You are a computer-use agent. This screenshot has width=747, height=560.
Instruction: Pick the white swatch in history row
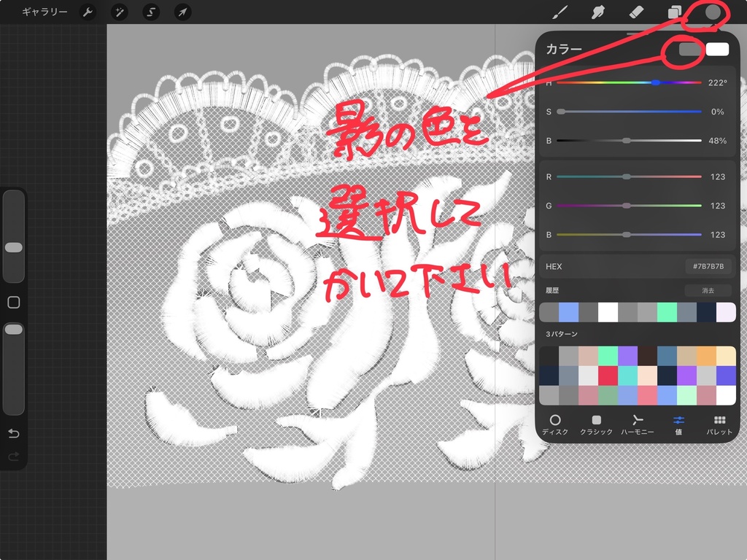(x=608, y=312)
